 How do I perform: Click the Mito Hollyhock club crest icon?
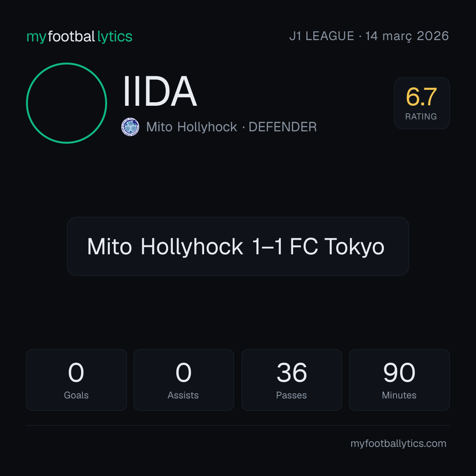coord(130,127)
